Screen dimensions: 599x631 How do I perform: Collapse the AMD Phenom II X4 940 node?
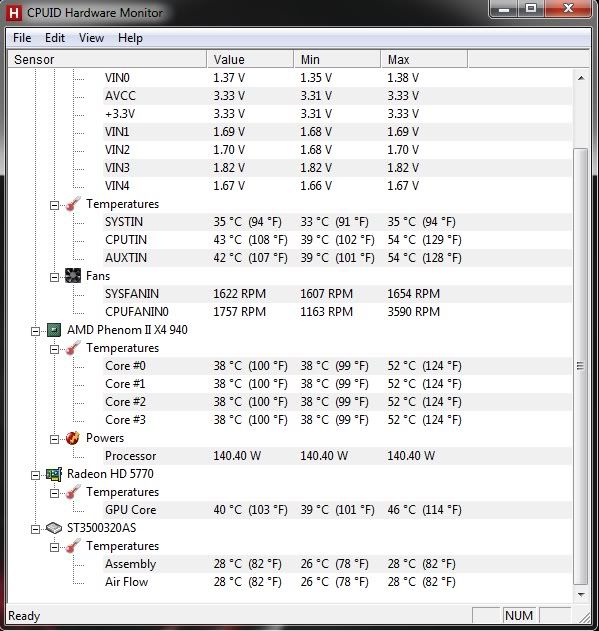[x=35, y=332]
